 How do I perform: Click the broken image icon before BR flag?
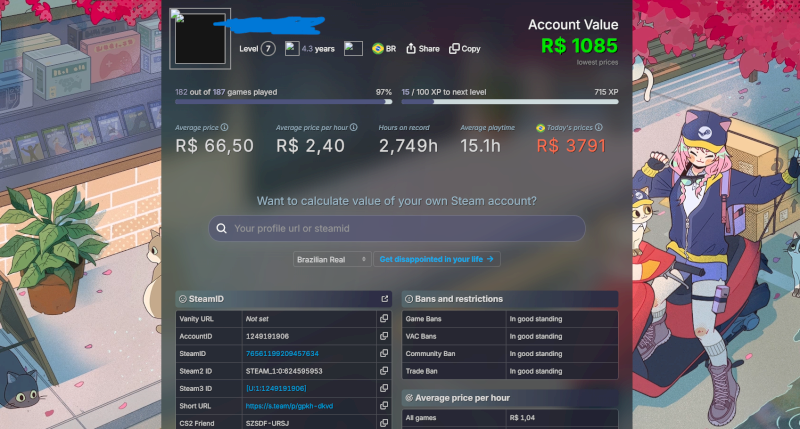(353, 48)
